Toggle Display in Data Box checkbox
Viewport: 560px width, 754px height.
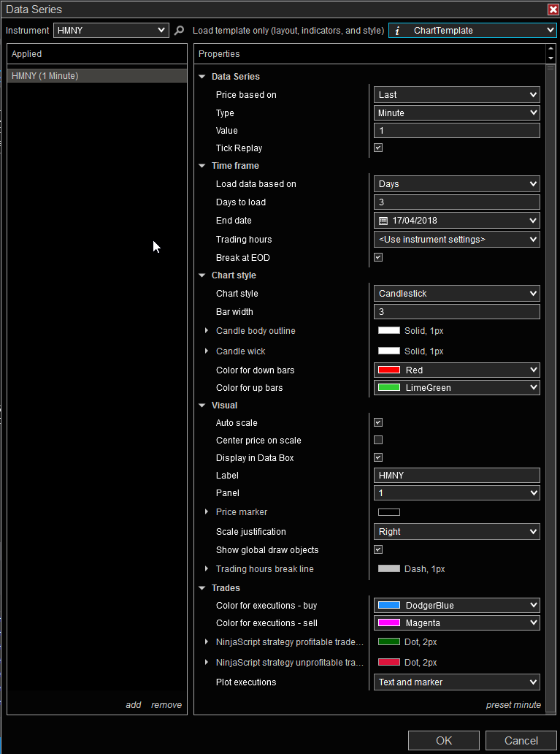378,457
